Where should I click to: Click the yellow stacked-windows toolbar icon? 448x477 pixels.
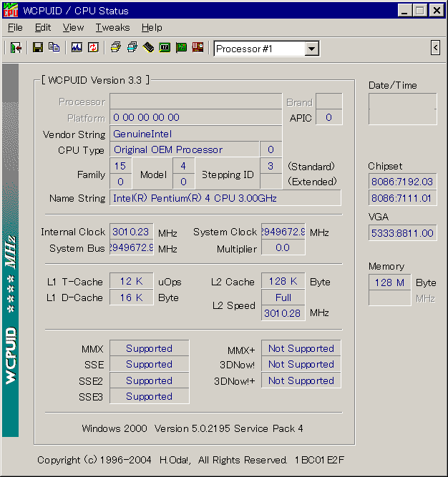(x=116, y=48)
